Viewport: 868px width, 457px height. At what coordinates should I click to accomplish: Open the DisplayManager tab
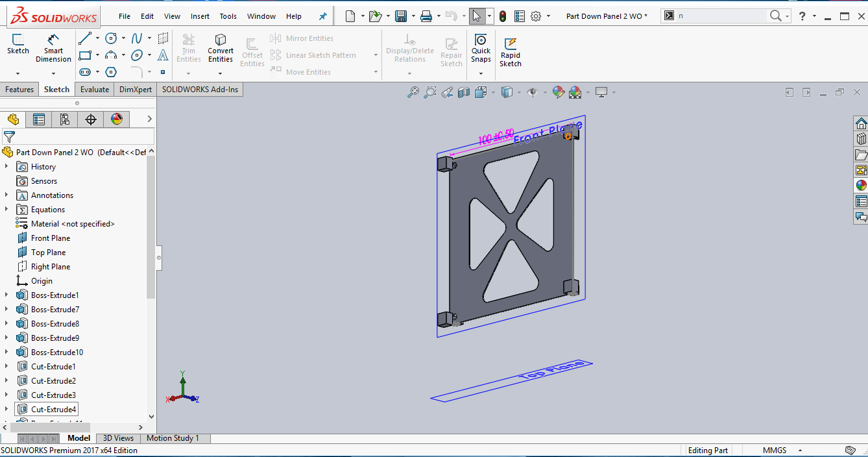click(x=117, y=119)
